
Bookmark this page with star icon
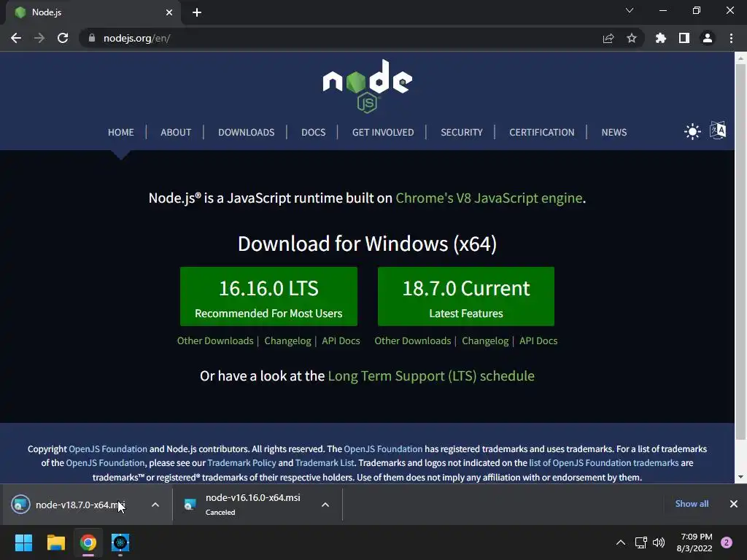pyautogui.click(x=632, y=38)
